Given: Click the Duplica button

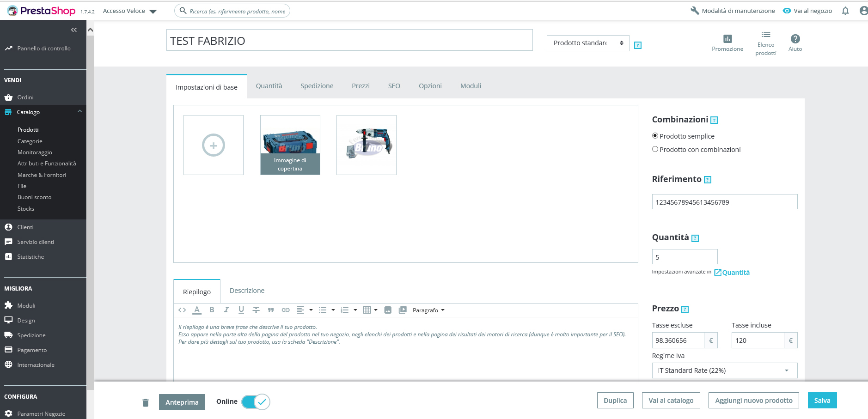Looking at the screenshot, I should click(x=615, y=401).
